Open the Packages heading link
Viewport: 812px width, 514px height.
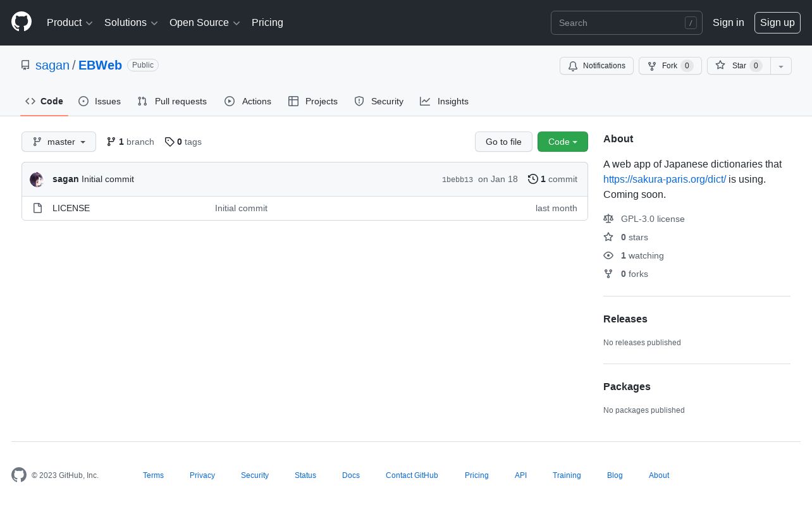pos(627,386)
